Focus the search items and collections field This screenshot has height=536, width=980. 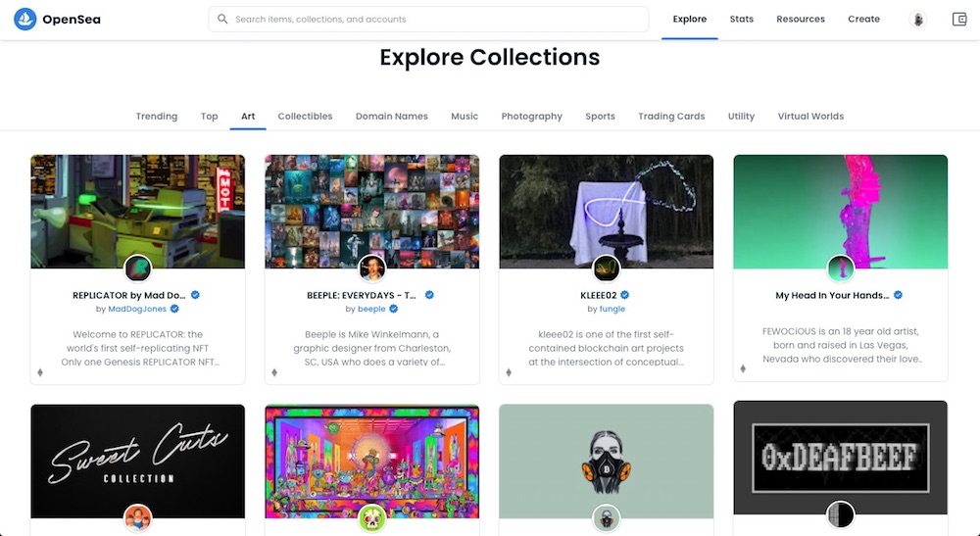tap(428, 20)
